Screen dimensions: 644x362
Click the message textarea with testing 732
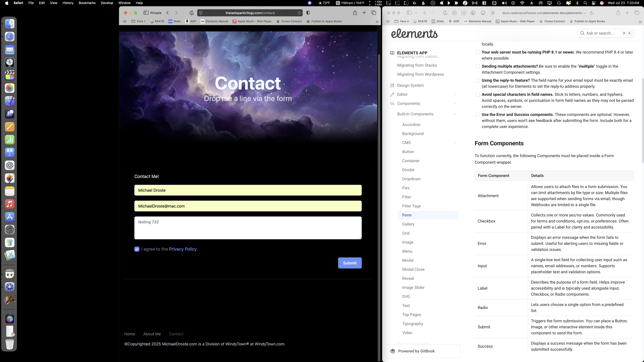click(248, 228)
